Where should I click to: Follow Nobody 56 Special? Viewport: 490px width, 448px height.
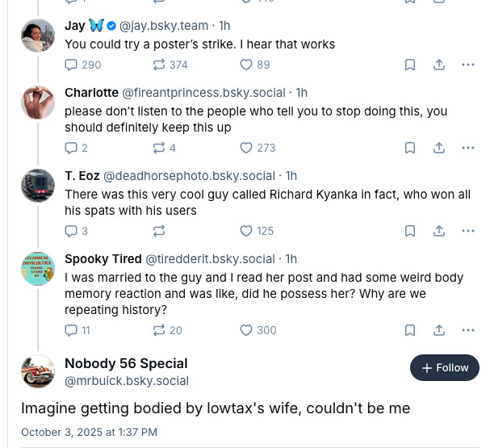coord(444,367)
